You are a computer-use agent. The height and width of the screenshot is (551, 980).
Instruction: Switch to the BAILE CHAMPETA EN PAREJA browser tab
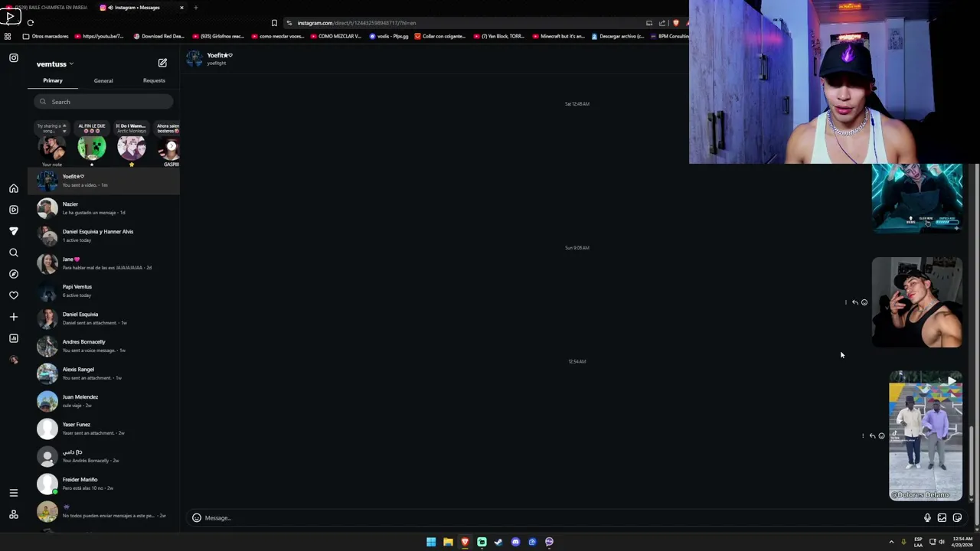click(x=47, y=8)
